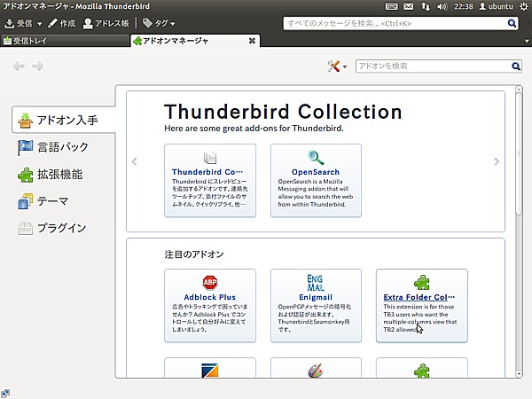
Task: Click the vertical scrollbar thumb
Action: tap(519, 153)
